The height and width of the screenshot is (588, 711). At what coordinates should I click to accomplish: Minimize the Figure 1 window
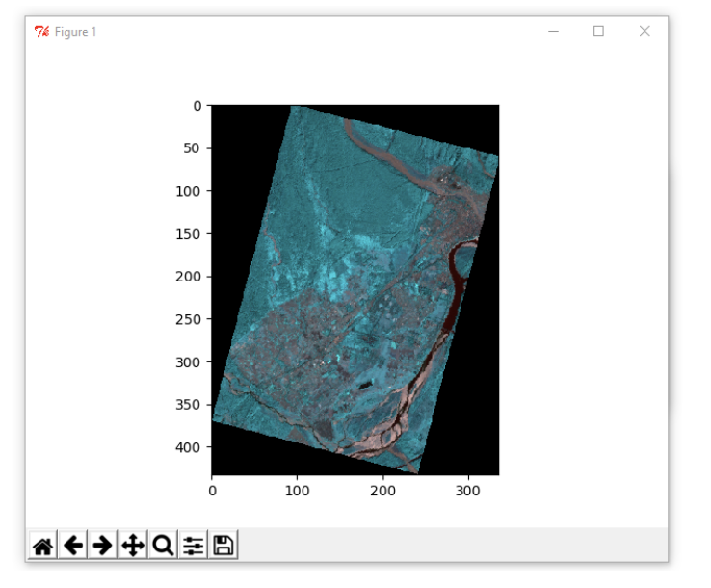pyautogui.click(x=554, y=32)
